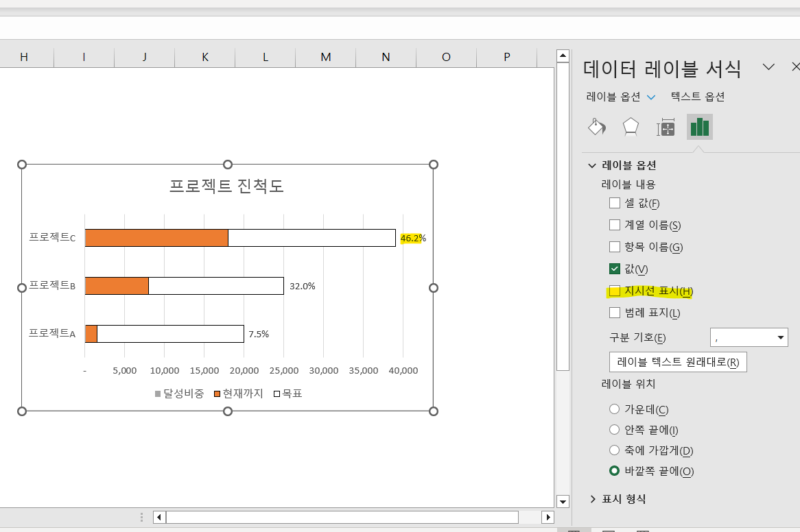Select the Fill & Line paint bucket icon
The image size is (800, 532).
tap(596, 127)
